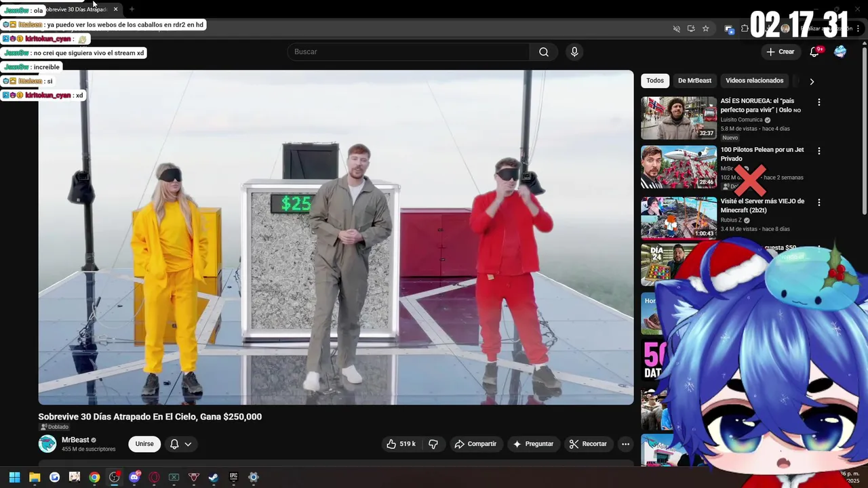Open the blue G taskbar app

tap(54, 477)
